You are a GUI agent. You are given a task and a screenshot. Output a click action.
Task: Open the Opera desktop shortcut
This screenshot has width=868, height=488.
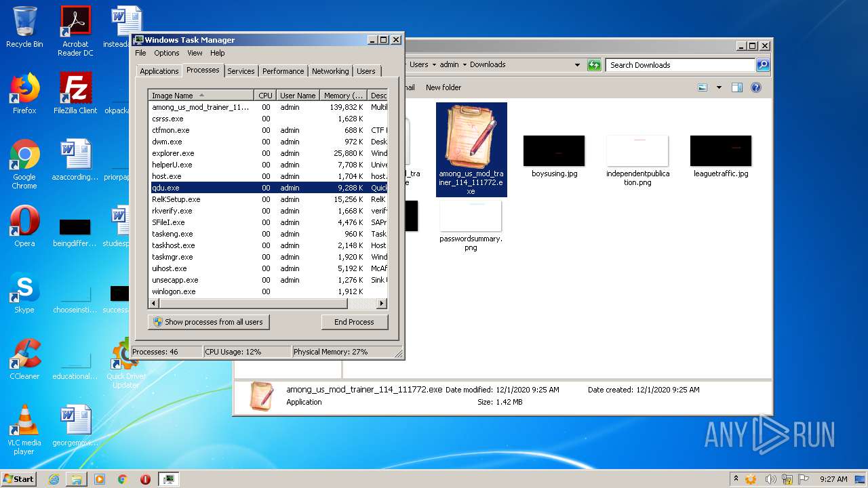tap(24, 226)
